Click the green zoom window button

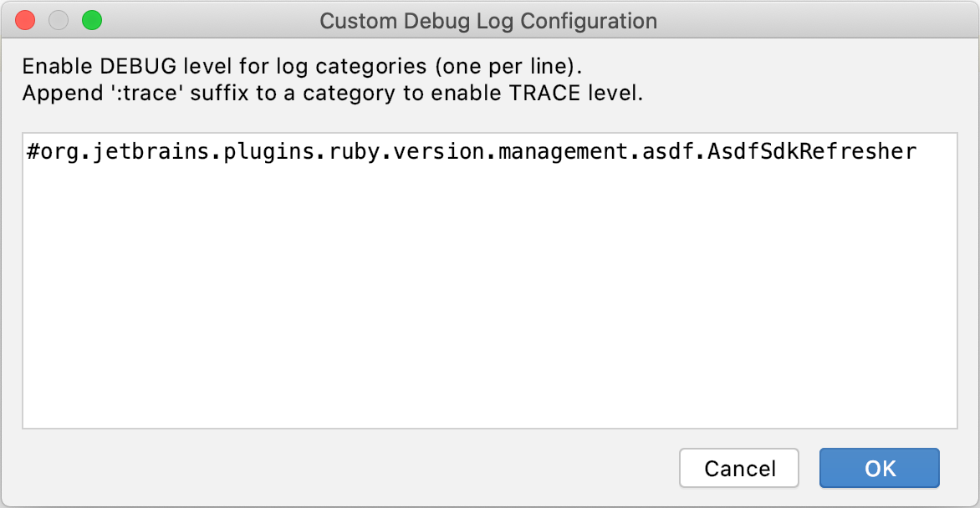pyautogui.click(x=93, y=19)
